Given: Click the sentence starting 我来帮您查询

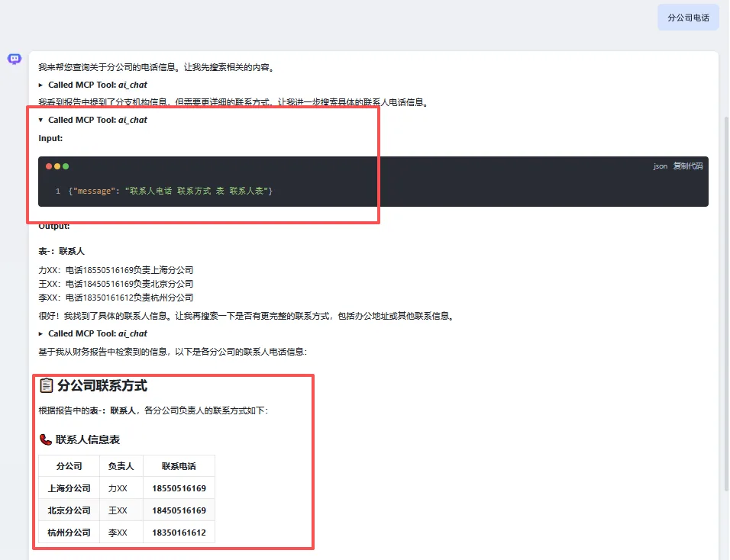Looking at the screenshot, I should 157,67.
